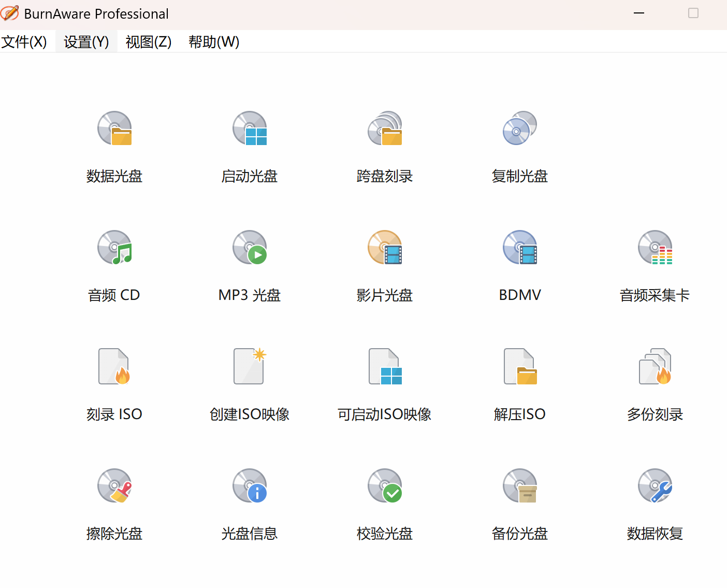727x588 pixels.
Task: Open the 数据光盘 data disc icon
Action: (114, 128)
